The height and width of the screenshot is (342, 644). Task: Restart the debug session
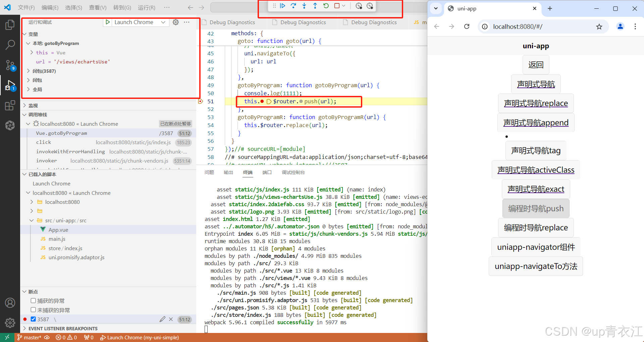point(326,6)
